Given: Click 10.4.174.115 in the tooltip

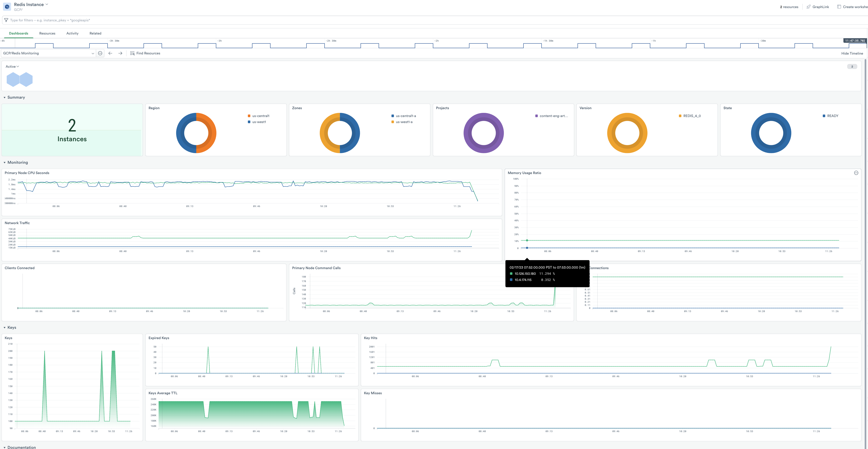Looking at the screenshot, I should [523, 280].
